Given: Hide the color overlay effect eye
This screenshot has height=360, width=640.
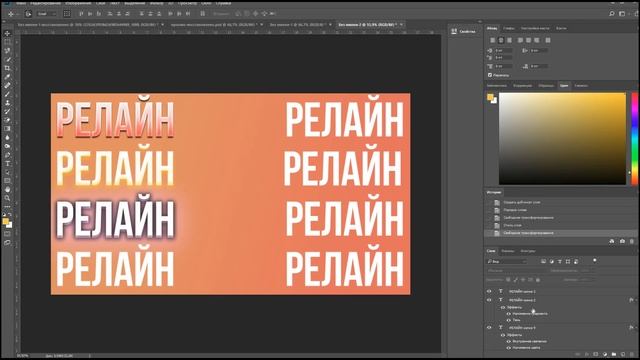Looking at the screenshot, I should click(509, 348).
